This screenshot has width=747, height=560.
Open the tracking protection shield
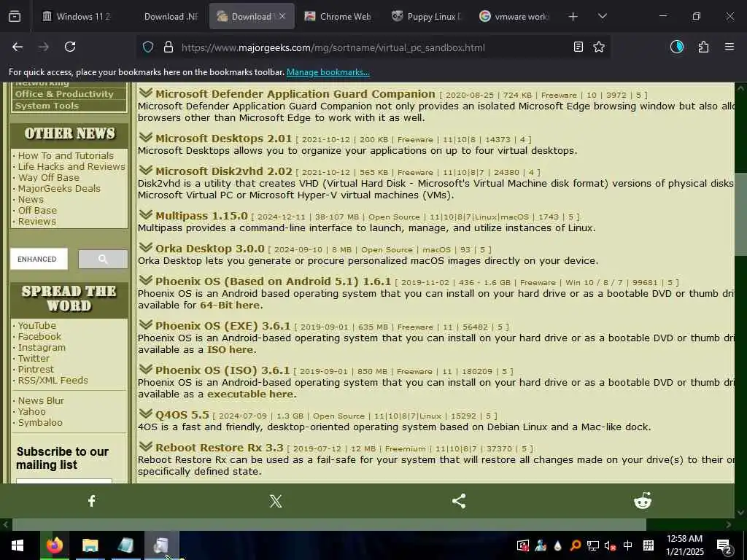point(148,47)
